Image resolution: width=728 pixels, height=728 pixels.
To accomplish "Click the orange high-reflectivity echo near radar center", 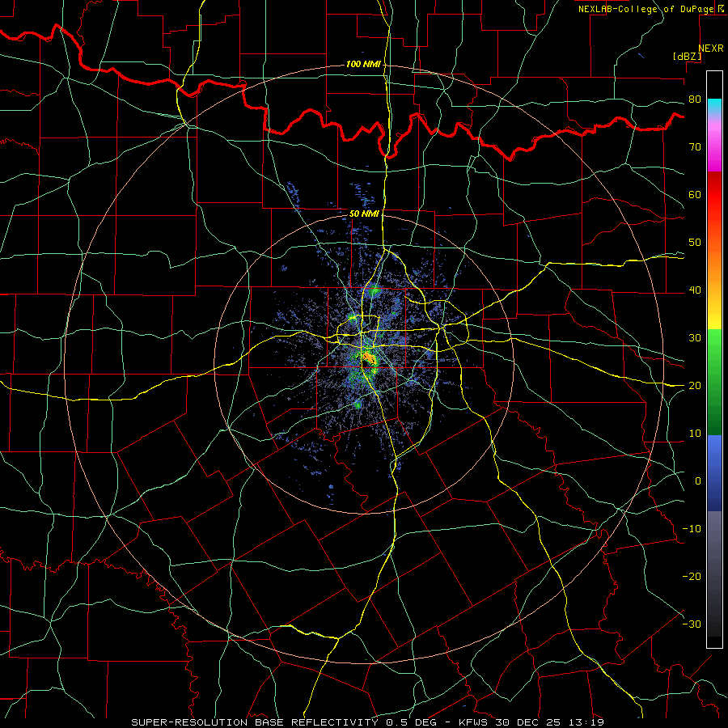I will coord(369,358).
